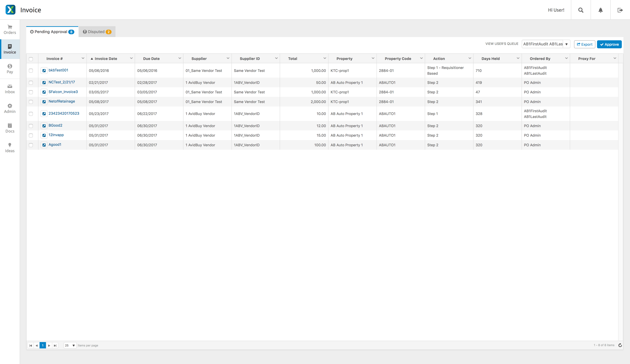
Task: Go to the Inbox sidebar icon
Action: click(10, 89)
